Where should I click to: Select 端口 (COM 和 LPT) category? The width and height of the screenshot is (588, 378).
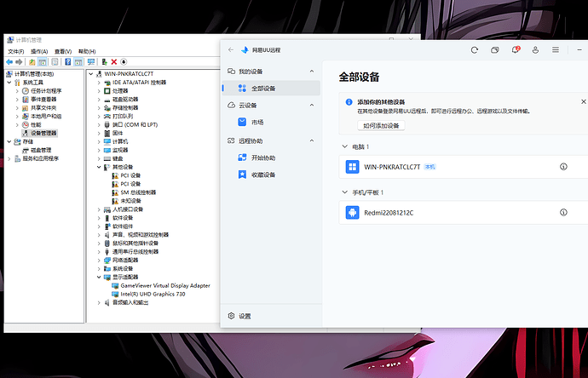(x=131, y=125)
